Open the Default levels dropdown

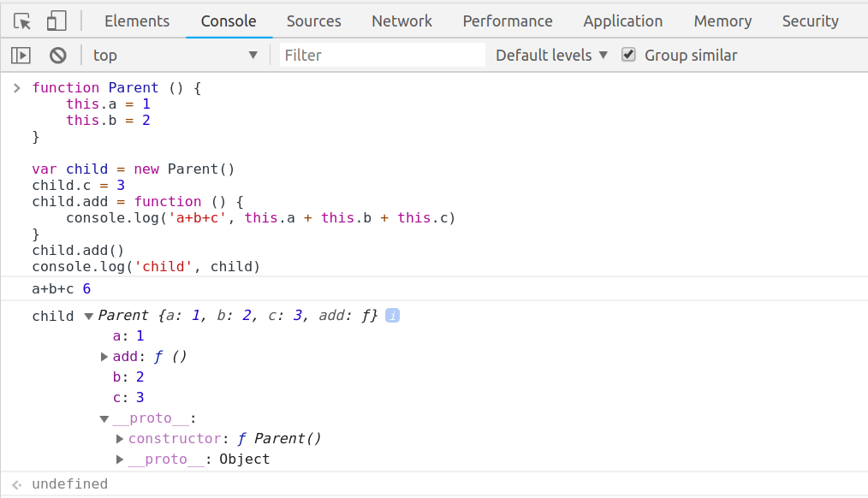(551, 56)
